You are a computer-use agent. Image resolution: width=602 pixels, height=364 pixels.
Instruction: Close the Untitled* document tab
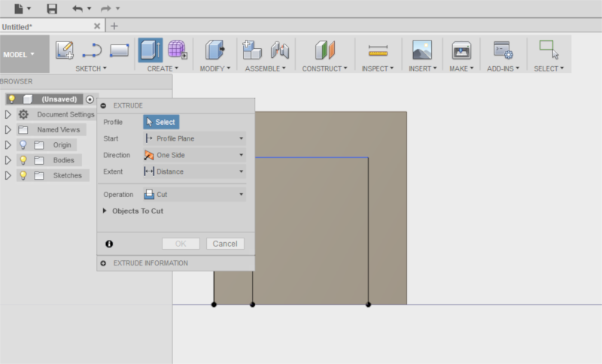pos(97,26)
